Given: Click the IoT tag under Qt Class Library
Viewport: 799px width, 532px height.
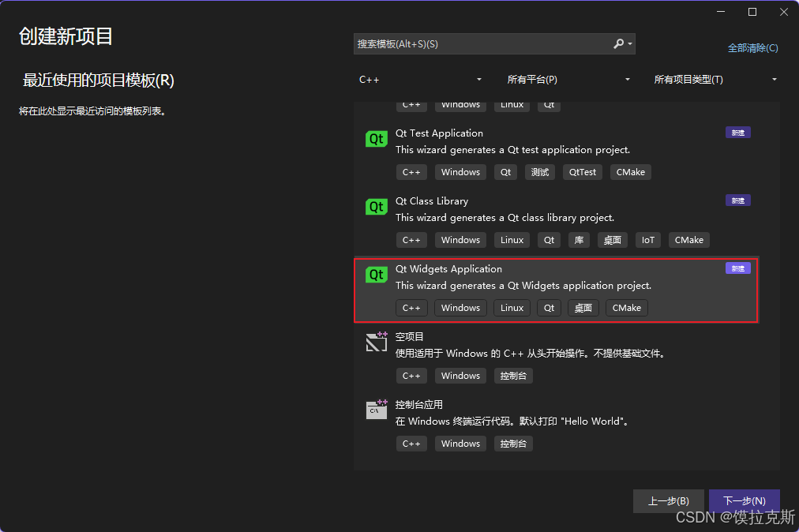Looking at the screenshot, I should tap(647, 240).
